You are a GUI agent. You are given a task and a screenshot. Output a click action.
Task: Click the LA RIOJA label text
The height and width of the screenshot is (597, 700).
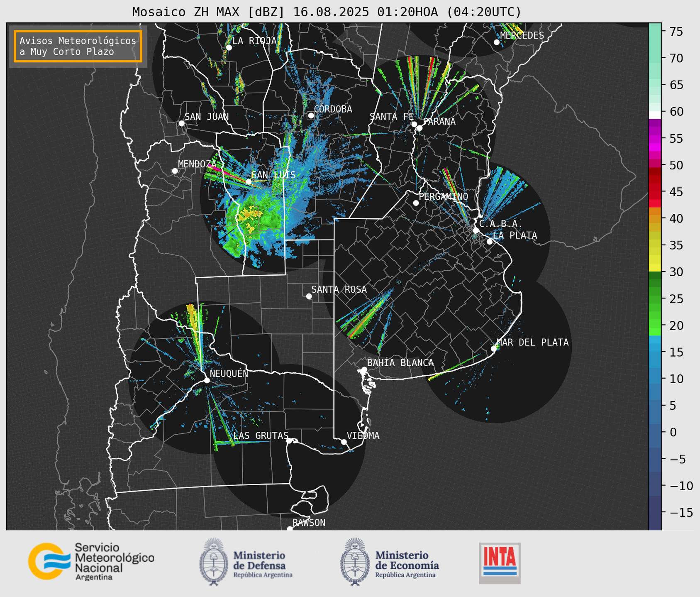(x=254, y=41)
